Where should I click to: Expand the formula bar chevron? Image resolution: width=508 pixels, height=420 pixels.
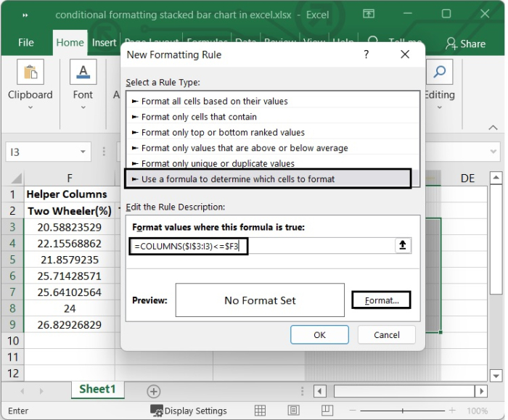493,151
